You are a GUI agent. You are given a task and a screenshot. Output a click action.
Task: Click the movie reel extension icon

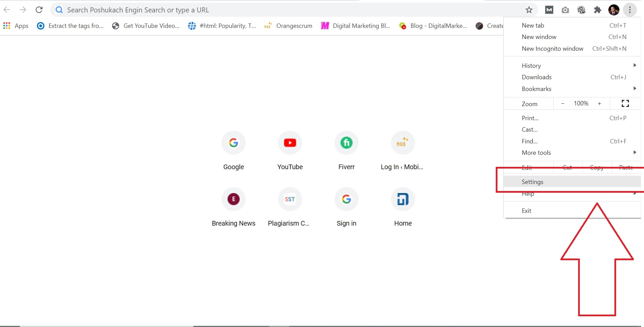(x=581, y=10)
